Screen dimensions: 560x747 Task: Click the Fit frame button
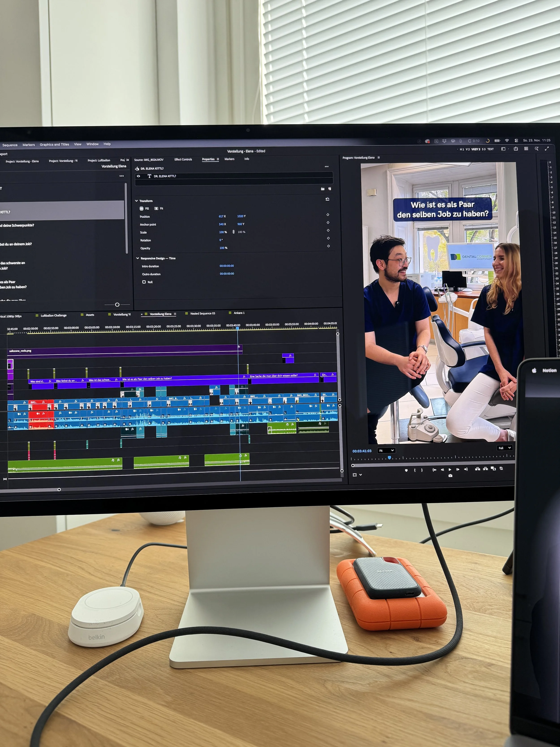[159, 209]
